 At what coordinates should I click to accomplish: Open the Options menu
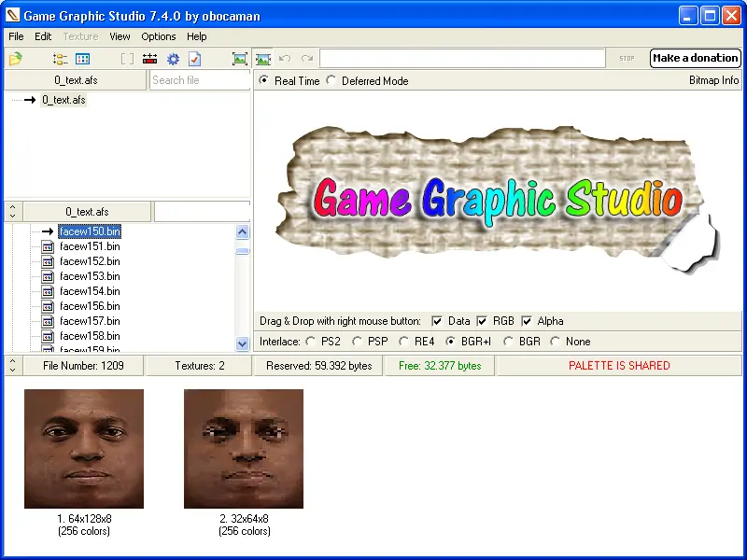point(159,36)
